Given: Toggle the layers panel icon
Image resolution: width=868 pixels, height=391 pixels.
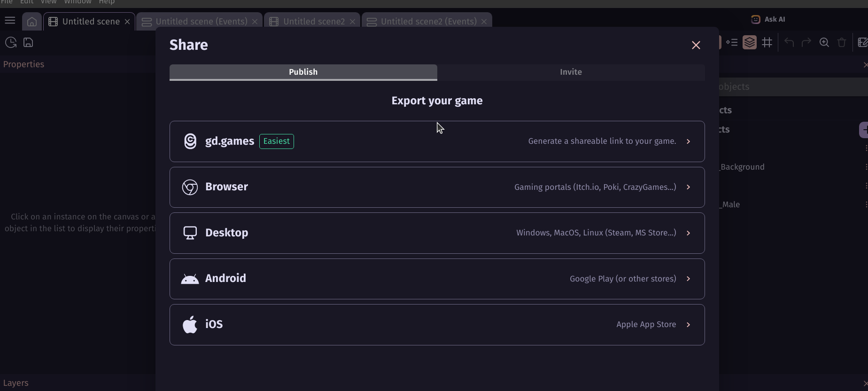Looking at the screenshot, I should pyautogui.click(x=750, y=42).
